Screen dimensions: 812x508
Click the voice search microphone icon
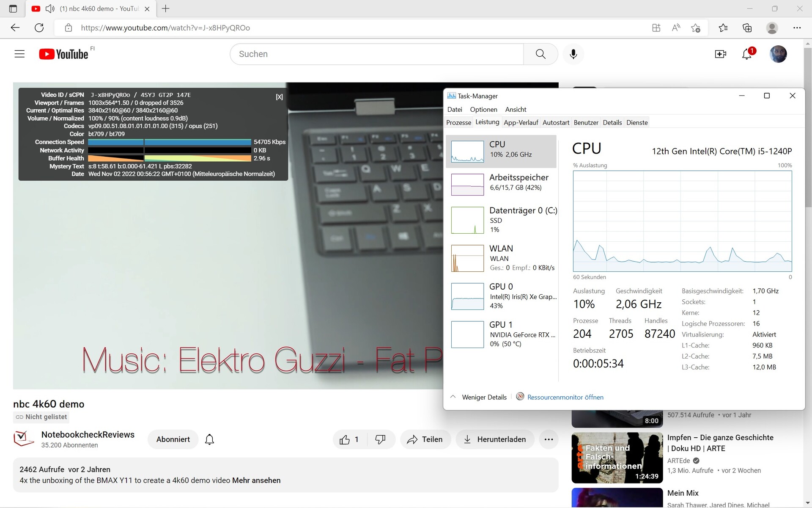pos(573,54)
